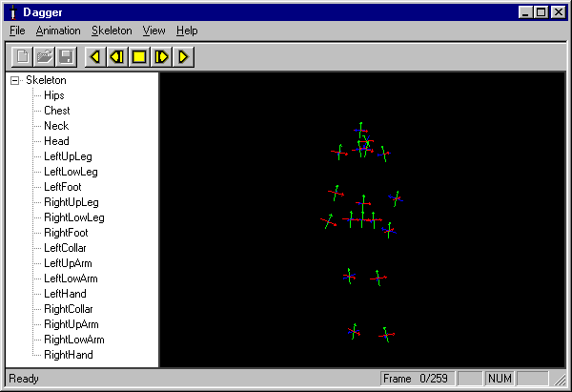The width and height of the screenshot is (572, 392).
Task: Click the Open file toolbar icon
Action: [44, 57]
